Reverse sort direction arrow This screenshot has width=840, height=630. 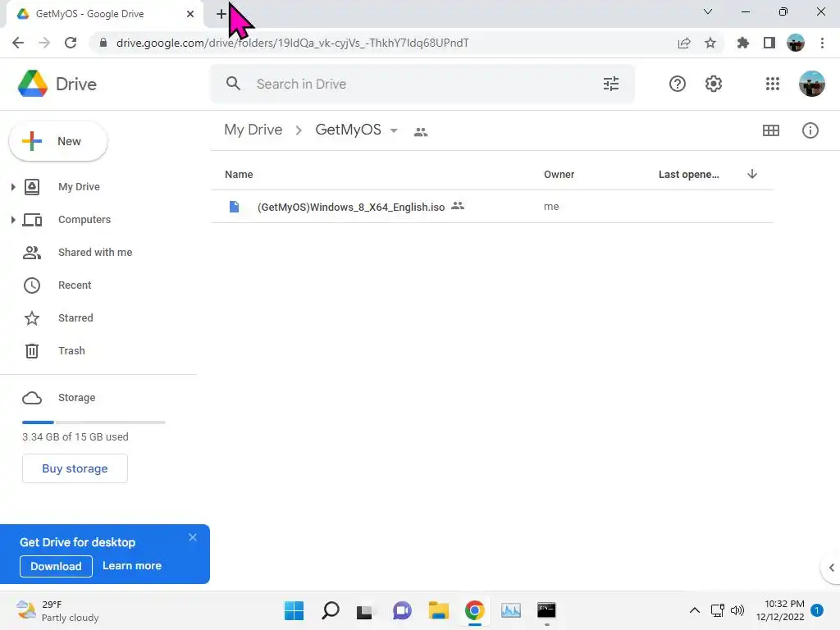[x=752, y=174]
